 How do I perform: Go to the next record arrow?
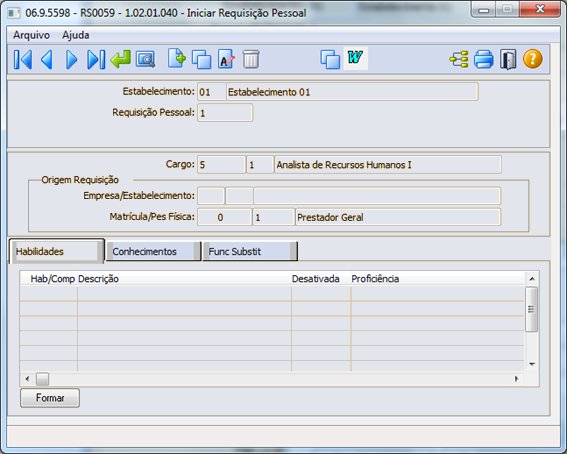(72, 59)
